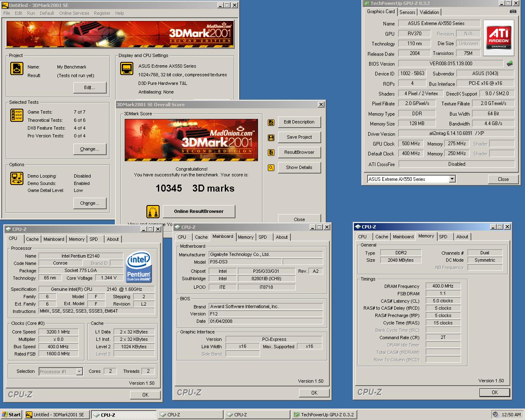Click Change... button under Options
Viewport: 525px width, 420px height.
pyautogui.click(x=90, y=203)
